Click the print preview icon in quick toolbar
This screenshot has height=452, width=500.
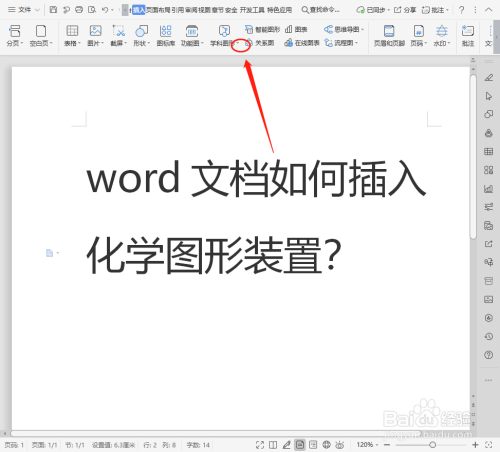point(92,10)
